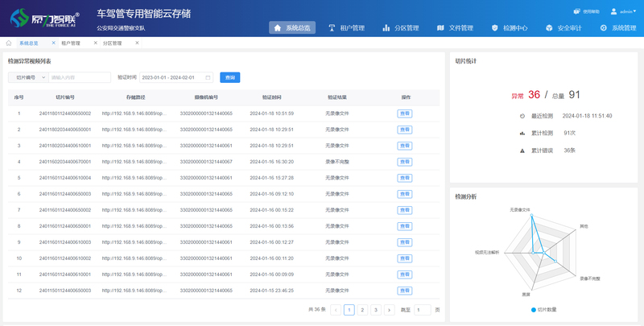The height and width of the screenshot is (326, 644).
Task: Click the 存储路径 column header
Action: [135, 97]
